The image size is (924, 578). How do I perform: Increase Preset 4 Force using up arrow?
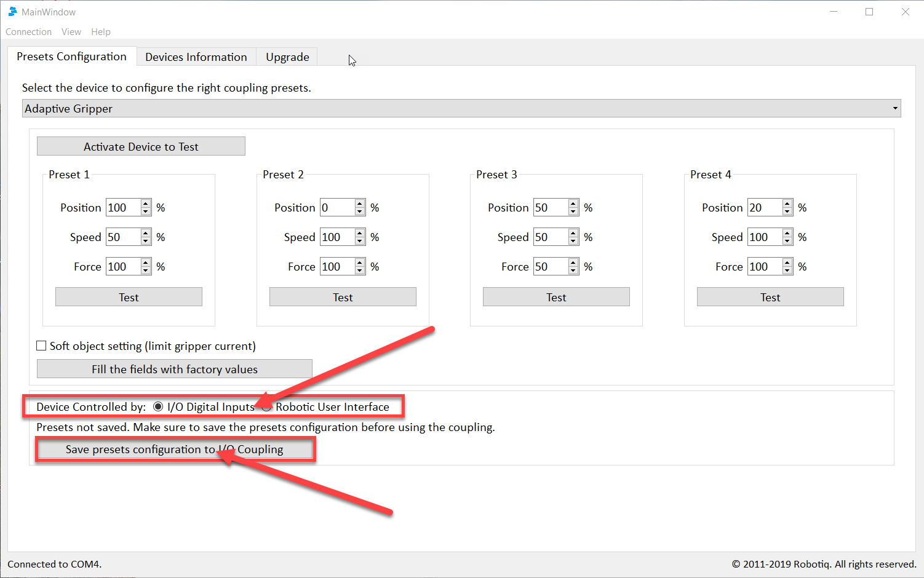click(x=787, y=263)
